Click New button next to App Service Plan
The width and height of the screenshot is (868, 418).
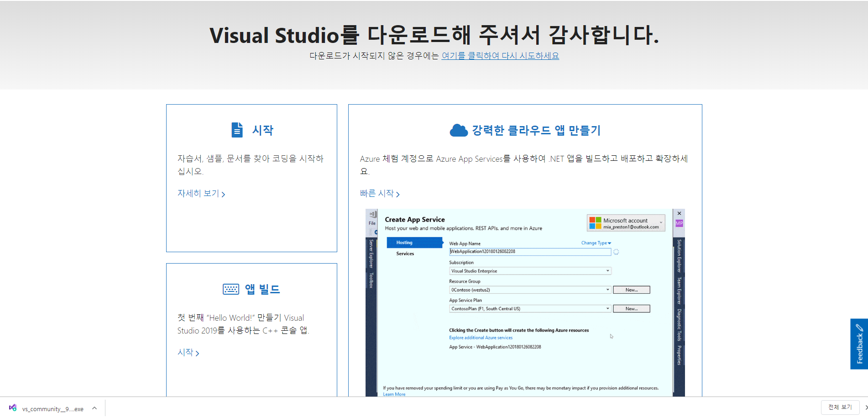point(632,309)
